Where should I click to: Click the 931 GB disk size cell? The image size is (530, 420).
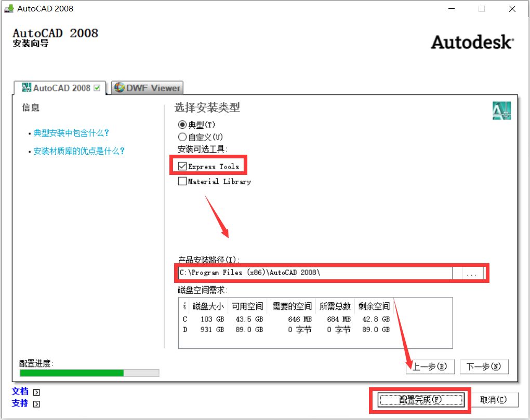(213, 330)
